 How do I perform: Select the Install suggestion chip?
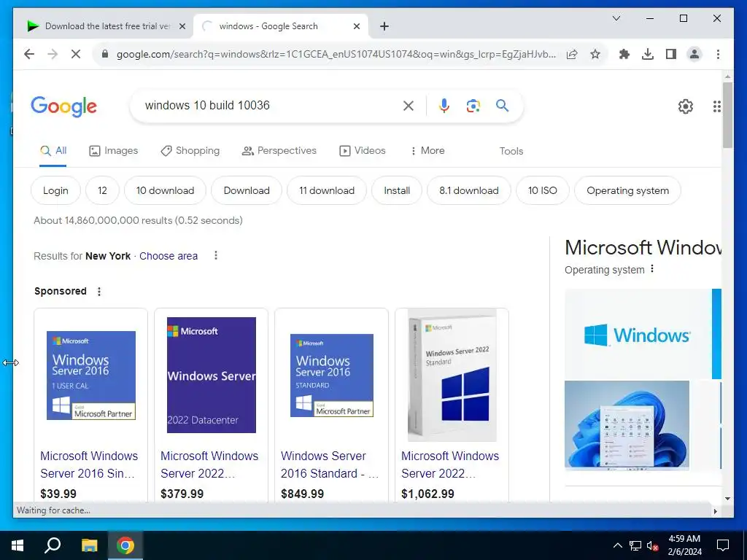pos(397,190)
